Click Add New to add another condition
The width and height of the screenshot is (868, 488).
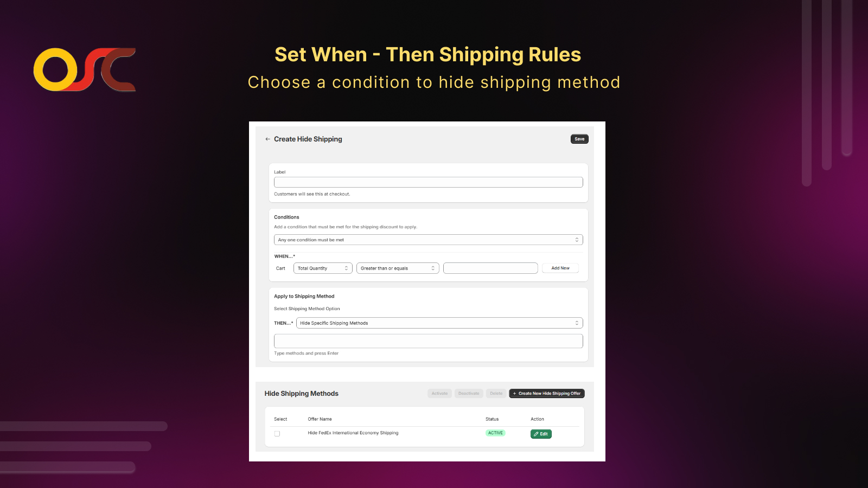[x=560, y=268]
